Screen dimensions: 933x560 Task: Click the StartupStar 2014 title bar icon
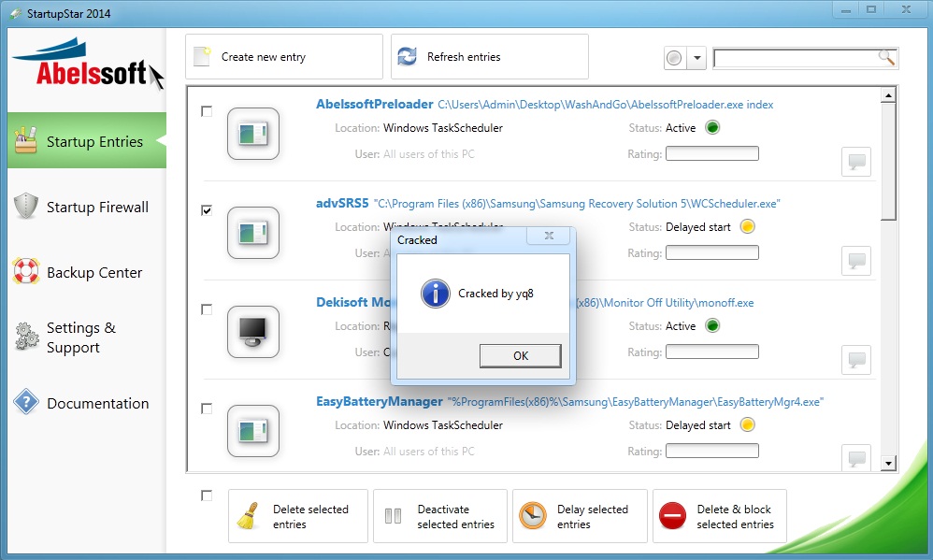coord(15,13)
